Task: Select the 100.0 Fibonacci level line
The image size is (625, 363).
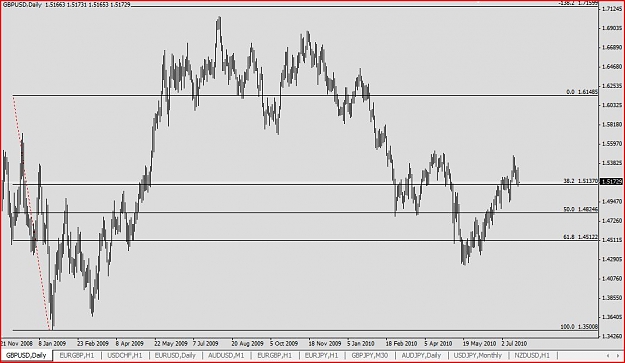Action: coord(305,330)
